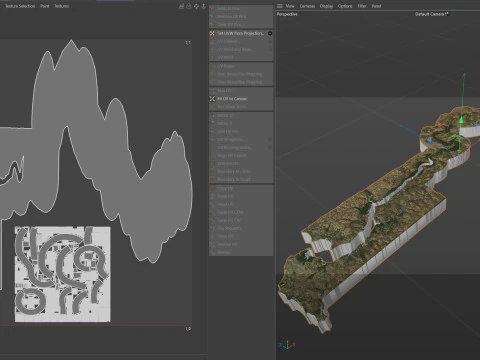
Task: Open the viewport Cameras menu
Action: point(307,6)
